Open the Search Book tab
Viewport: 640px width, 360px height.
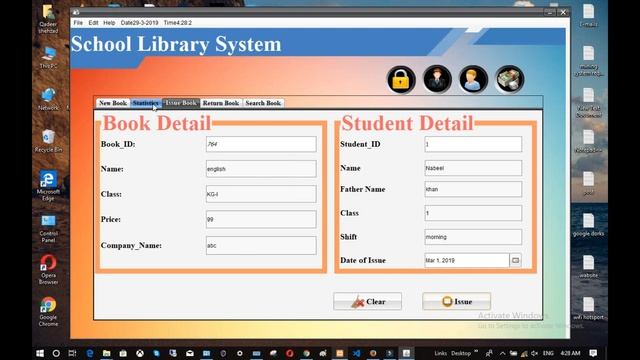[263, 103]
